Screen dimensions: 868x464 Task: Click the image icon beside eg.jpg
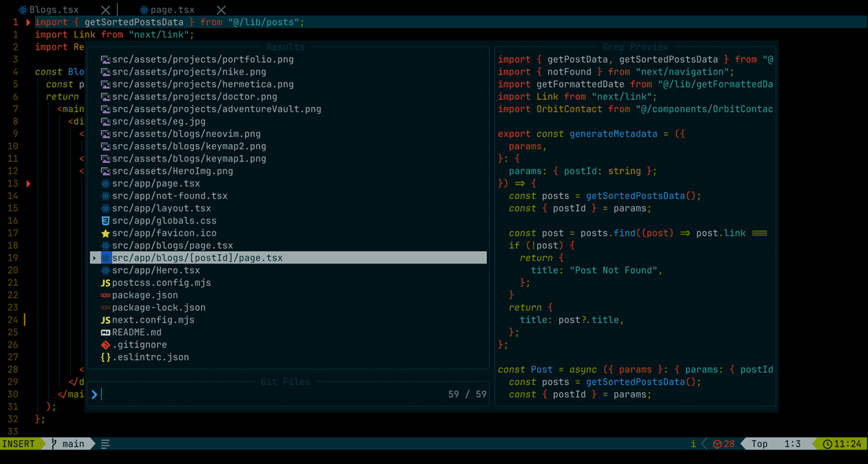click(106, 122)
